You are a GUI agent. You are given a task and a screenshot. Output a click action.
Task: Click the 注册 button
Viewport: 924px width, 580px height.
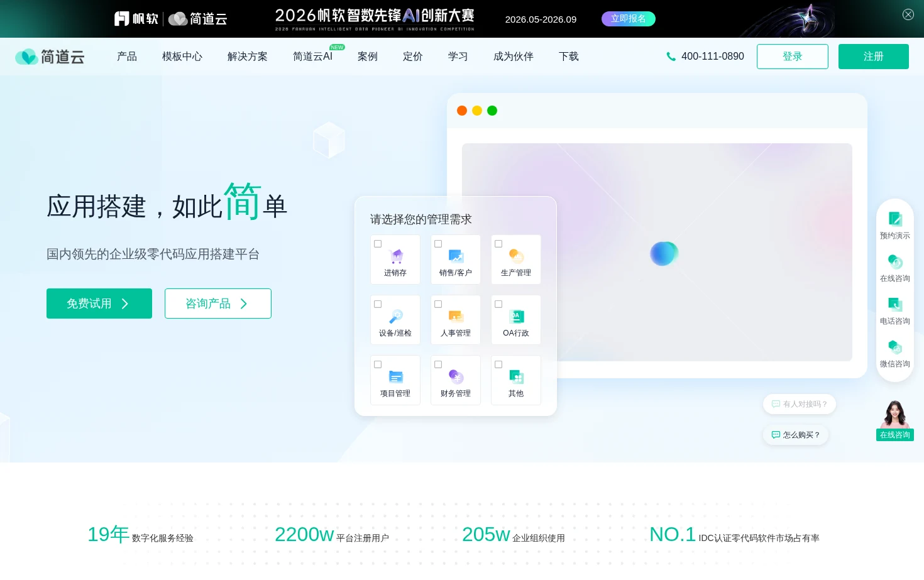[874, 57]
